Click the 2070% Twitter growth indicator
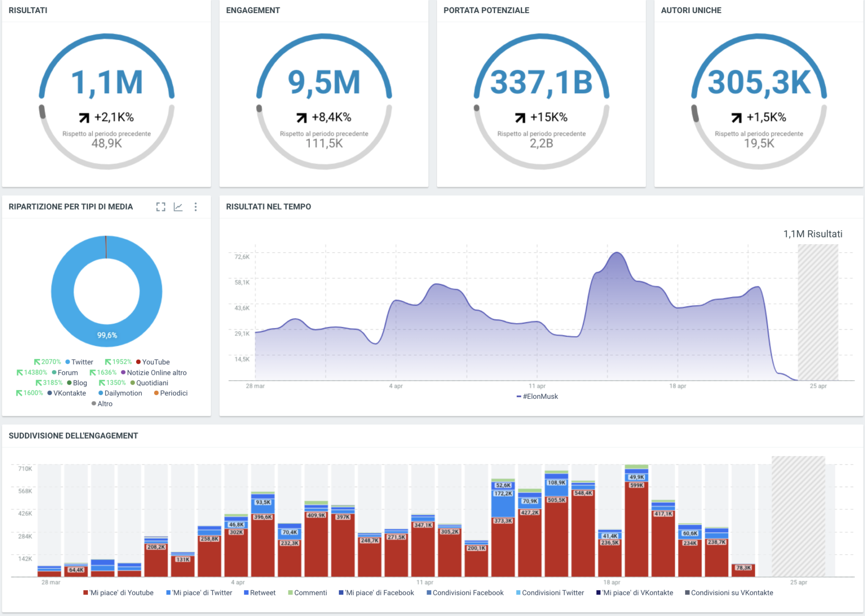This screenshot has width=865, height=616. click(x=47, y=362)
